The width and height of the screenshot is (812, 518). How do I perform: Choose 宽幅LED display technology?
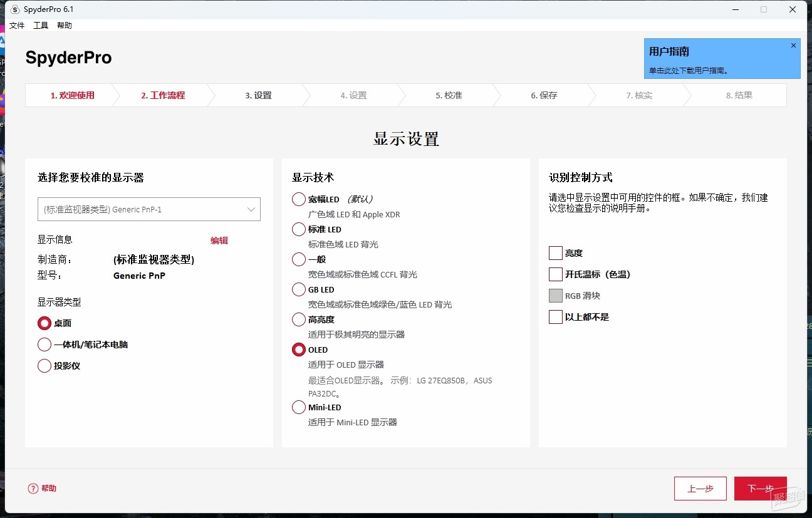click(299, 199)
